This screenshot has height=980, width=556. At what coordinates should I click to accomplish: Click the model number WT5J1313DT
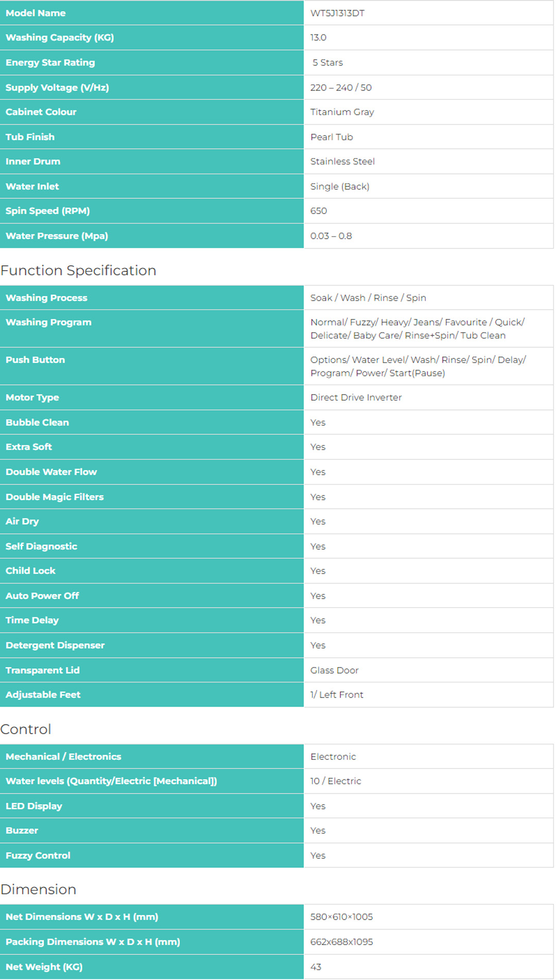[x=337, y=13]
